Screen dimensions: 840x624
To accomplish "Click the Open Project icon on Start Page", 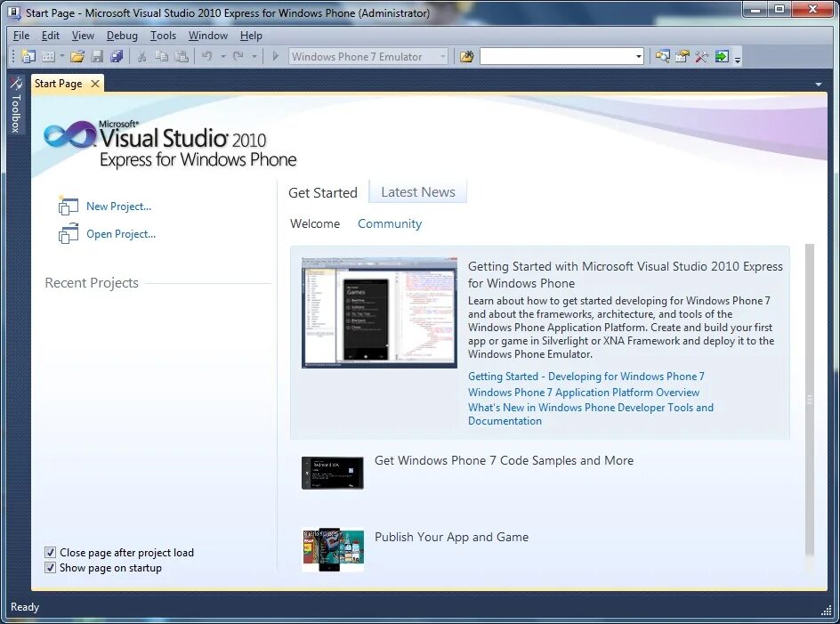I will pos(68,233).
